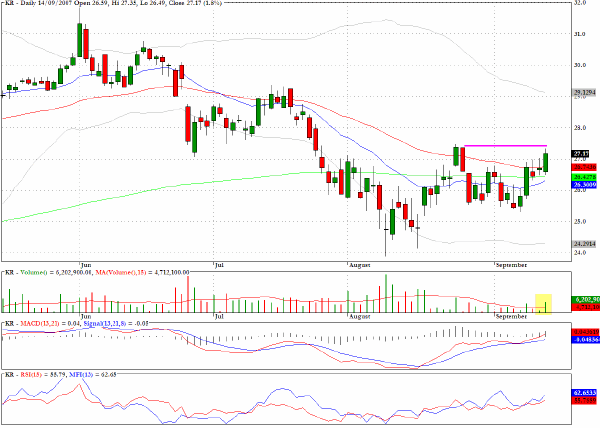
Task: Click the red 55.7889 RSI value label
Action: coord(585,400)
